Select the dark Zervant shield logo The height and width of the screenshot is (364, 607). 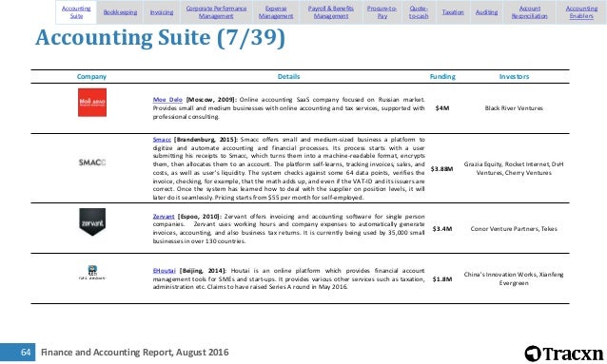coord(92,222)
